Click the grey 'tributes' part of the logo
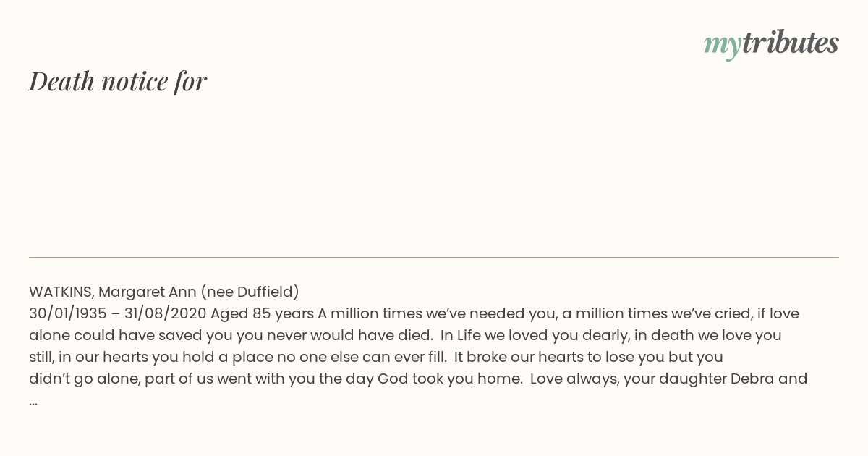868x456 pixels. 791,43
